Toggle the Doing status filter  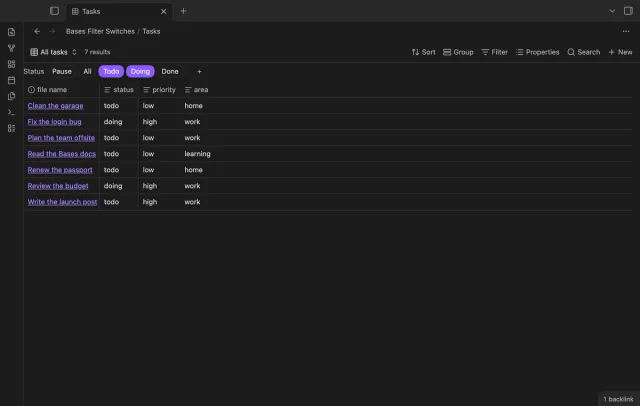point(140,71)
